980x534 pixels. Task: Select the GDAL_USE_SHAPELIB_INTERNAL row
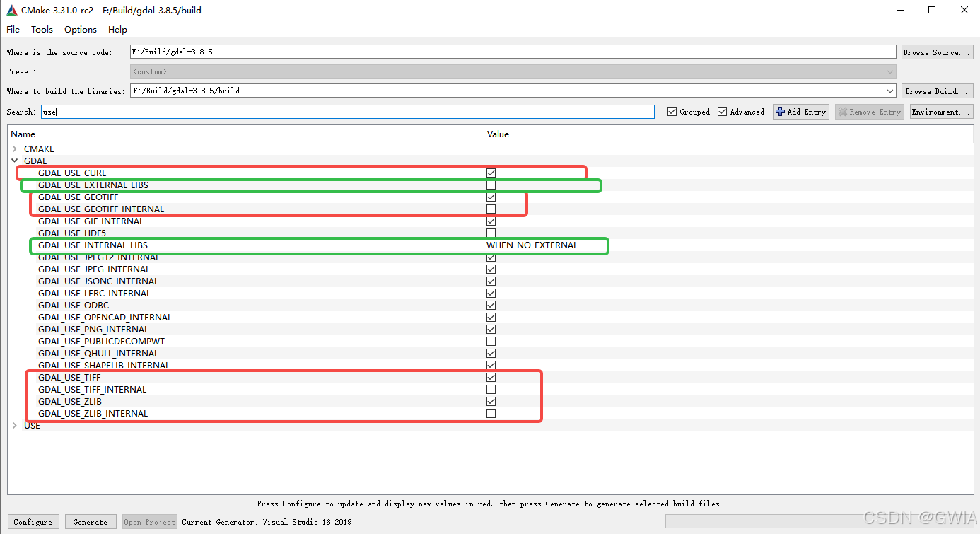tap(490, 366)
